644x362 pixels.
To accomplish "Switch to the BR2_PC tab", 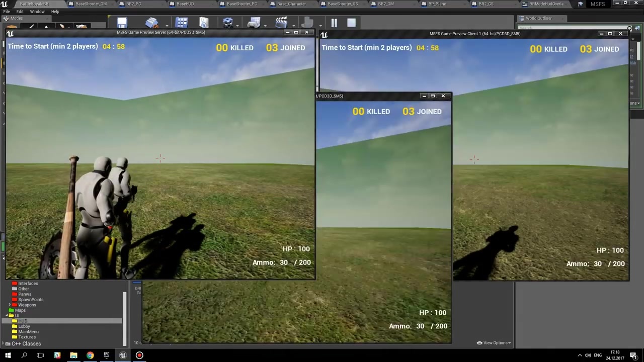I will coord(133,4).
